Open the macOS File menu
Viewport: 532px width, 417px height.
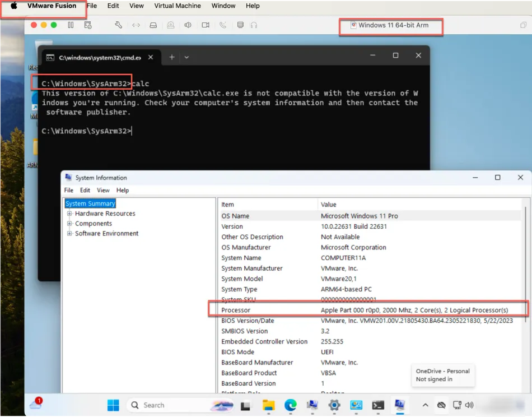pos(92,6)
